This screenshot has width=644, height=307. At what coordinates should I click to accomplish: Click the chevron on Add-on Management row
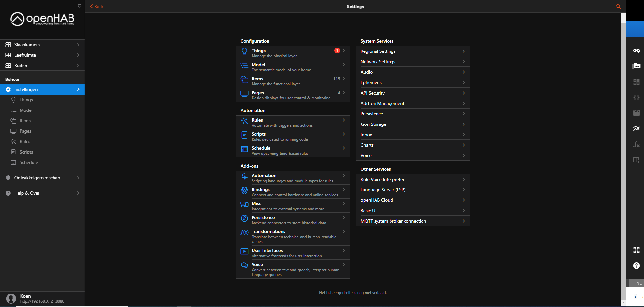(464, 103)
